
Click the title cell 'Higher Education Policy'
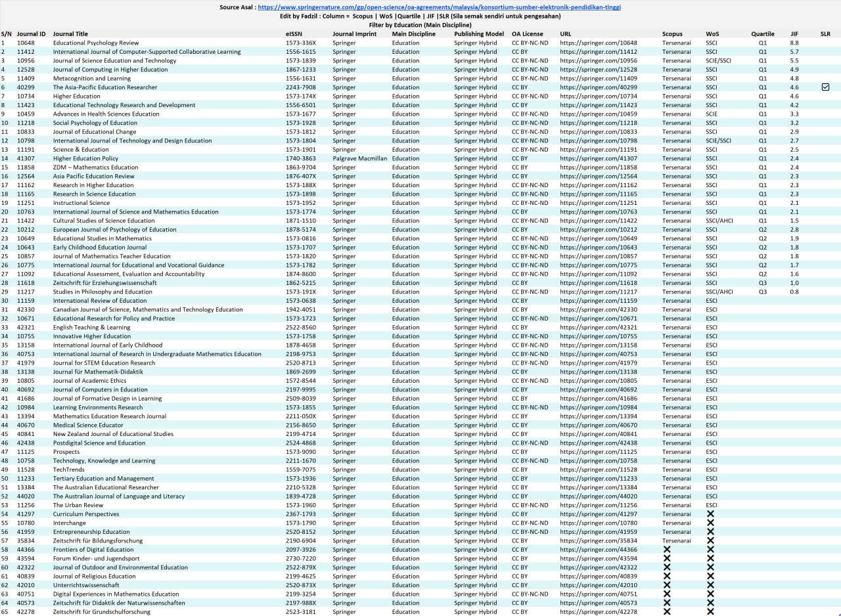[x=85, y=158]
